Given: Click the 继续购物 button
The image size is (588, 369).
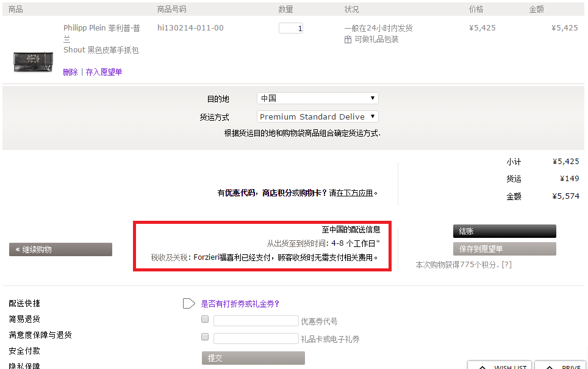Looking at the screenshot, I should [61, 249].
